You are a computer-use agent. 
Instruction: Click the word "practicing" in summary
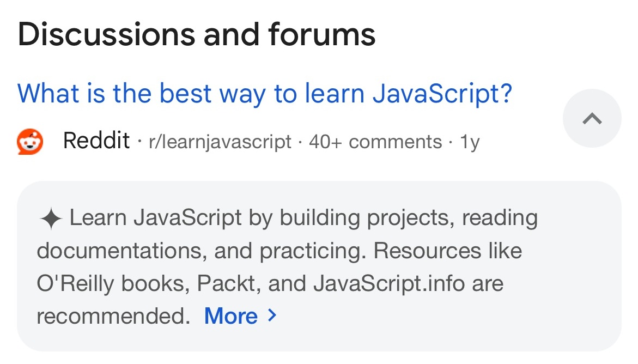312,251
